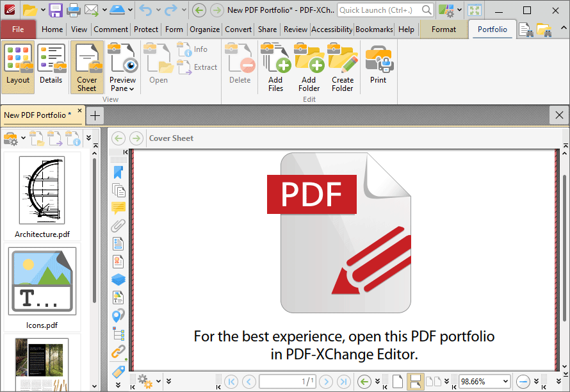
Task: Click the back arrow beside Cover Sheet heading
Action: pyautogui.click(x=118, y=138)
